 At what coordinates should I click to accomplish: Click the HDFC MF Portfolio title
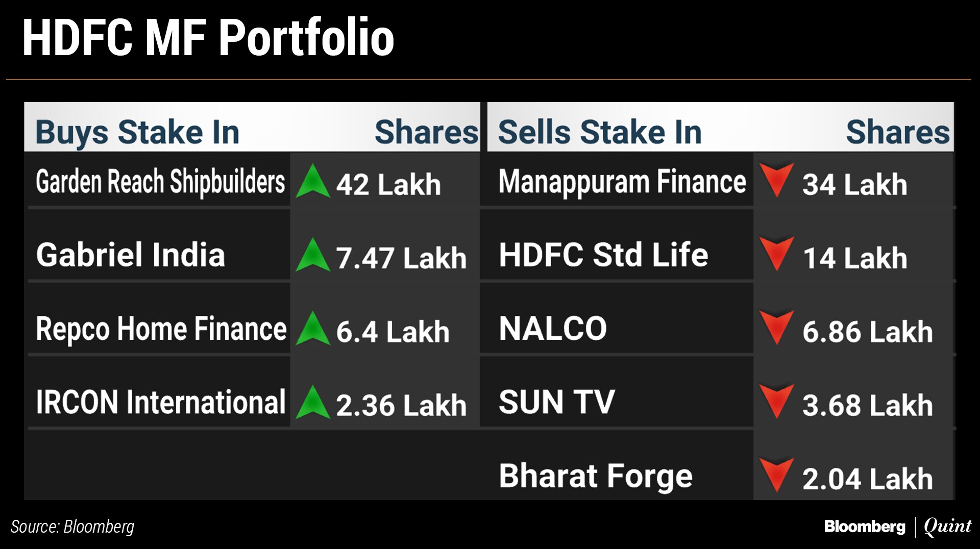pyautogui.click(x=208, y=38)
